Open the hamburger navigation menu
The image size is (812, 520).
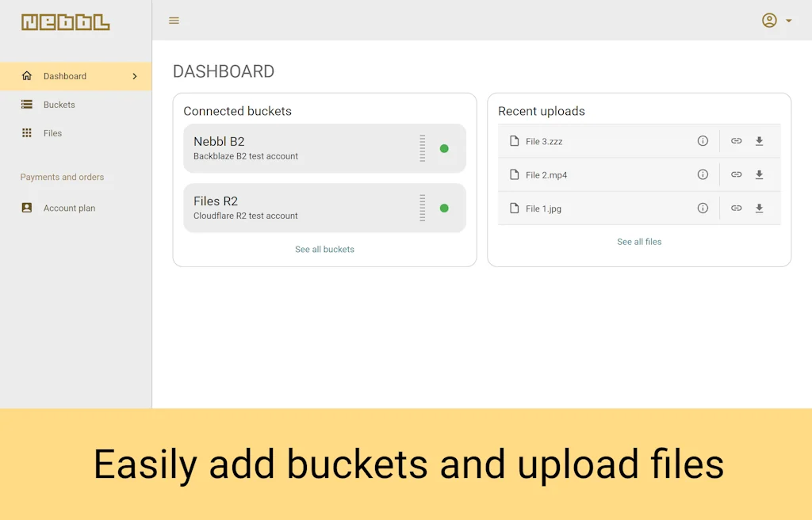coord(174,21)
